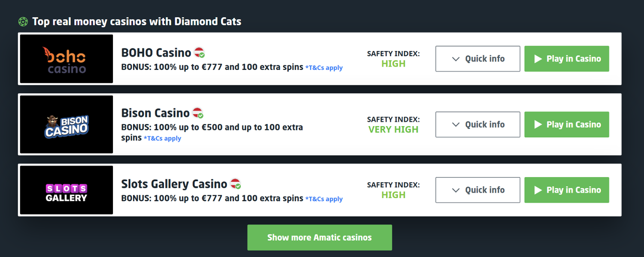
Task: Click the BOHO Casino logo thumbnail
Action: tap(67, 59)
